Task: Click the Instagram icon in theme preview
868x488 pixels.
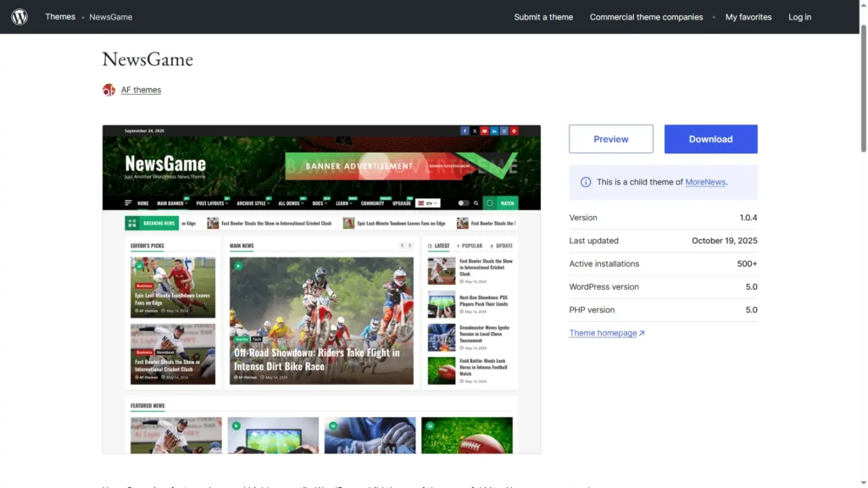Action: [504, 131]
